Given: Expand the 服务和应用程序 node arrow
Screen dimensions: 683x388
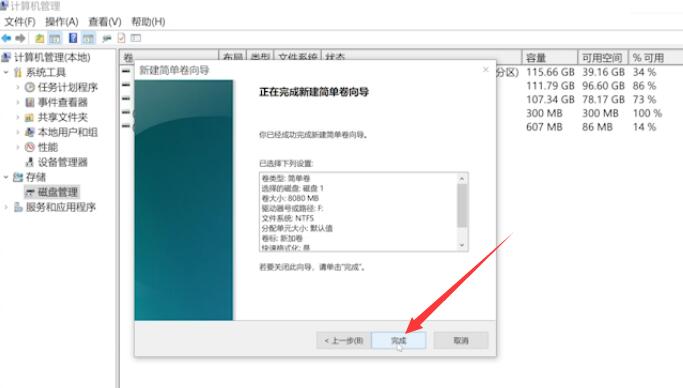Looking at the screenshot, I should [x=6, y=207].
